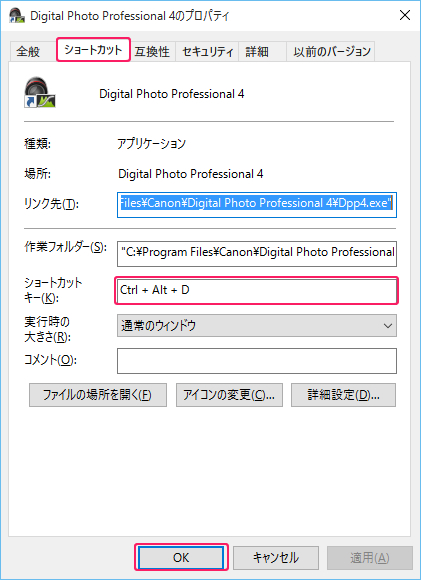Viewport: 421px width, 580px height.
Task: Switch to the 全般 tab
Action: tap(28, 51)
